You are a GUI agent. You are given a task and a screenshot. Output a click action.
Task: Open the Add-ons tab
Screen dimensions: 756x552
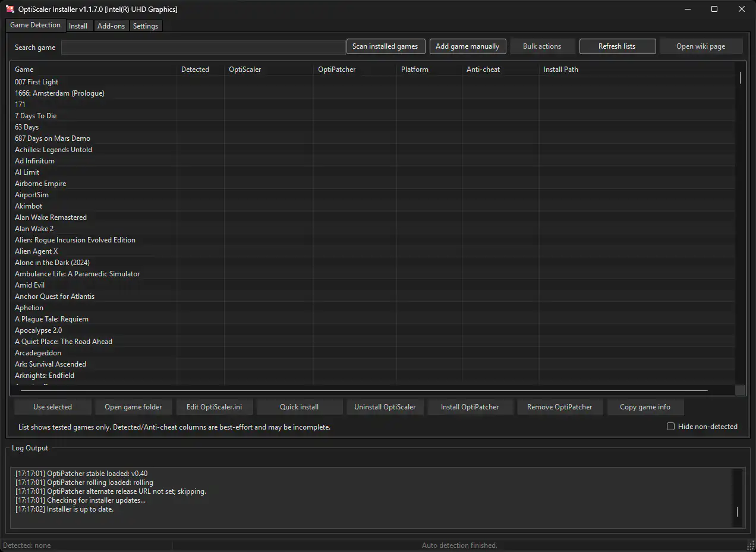click(x=111, y=26)
